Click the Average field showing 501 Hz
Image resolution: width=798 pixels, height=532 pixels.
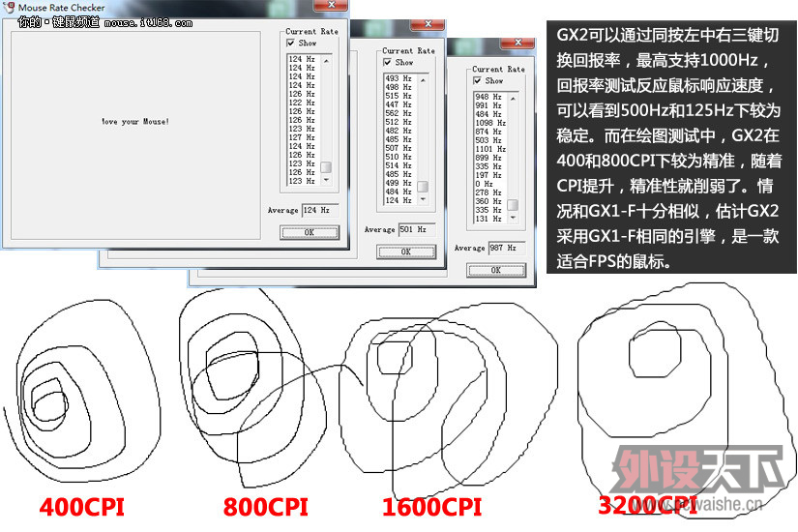tap(417, 229)
